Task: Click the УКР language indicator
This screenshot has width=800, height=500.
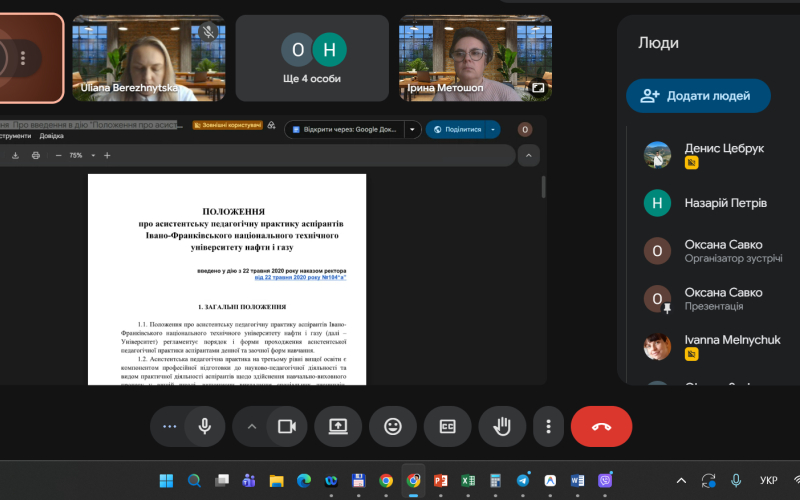Action: [768, 481]
